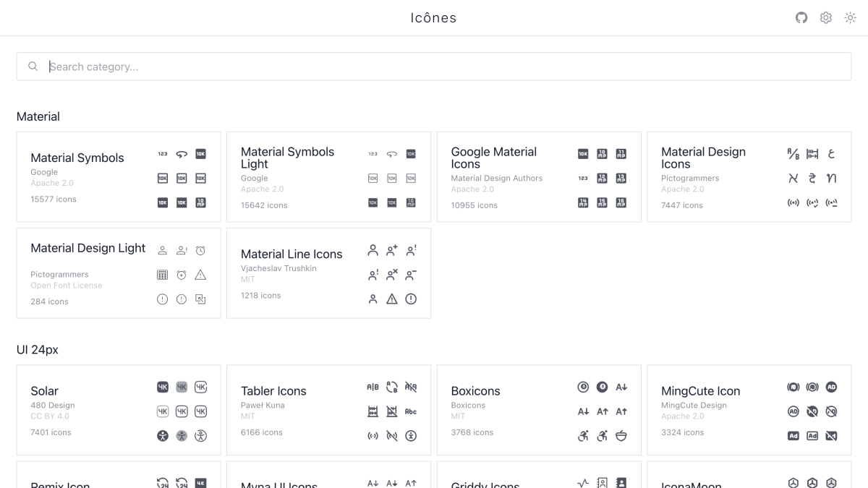The height and width of the screenshot is (488, 868).
Task: Click the "480 Design" author text
Action: point(53,405)
